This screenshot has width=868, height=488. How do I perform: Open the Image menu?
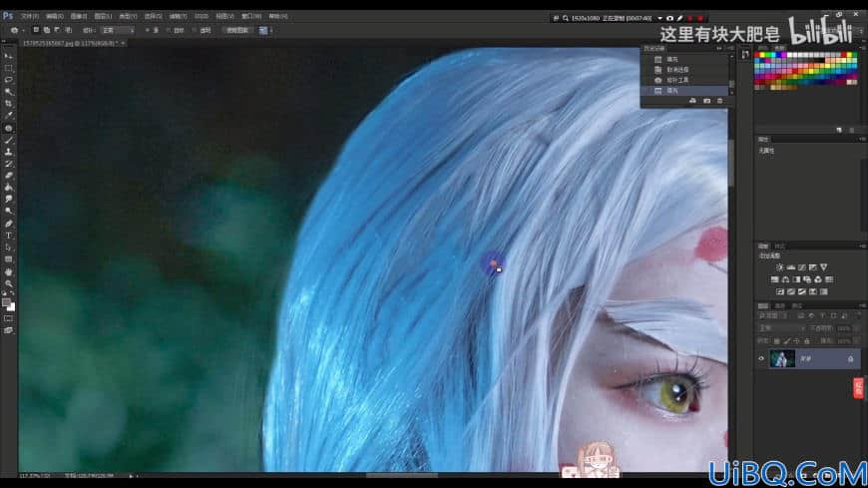pos(78,16)
